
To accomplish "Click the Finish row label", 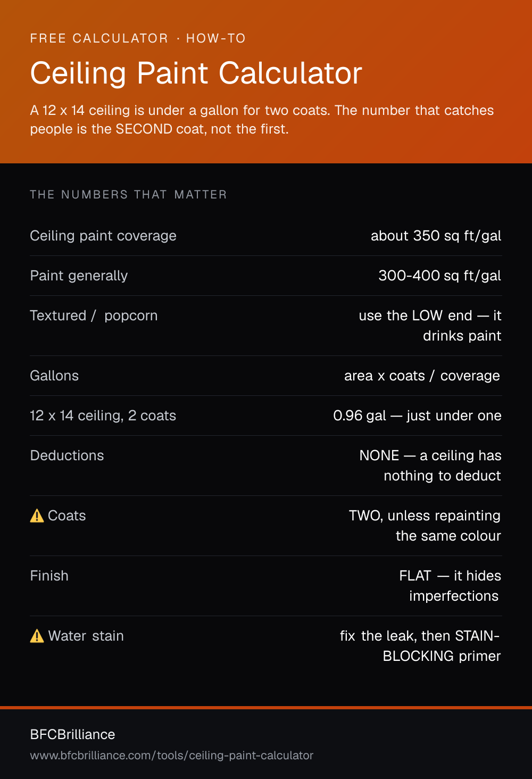I will point(49,576).
